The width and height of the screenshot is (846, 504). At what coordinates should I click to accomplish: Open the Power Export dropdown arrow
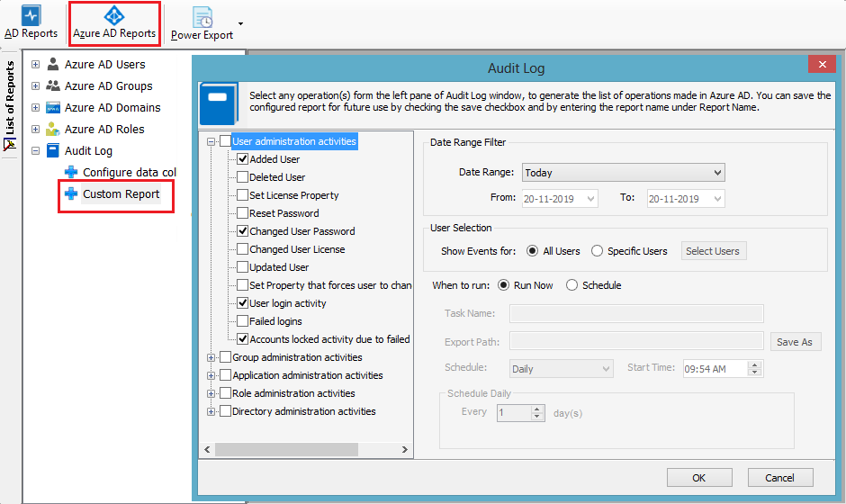click(x=240, y=23)
